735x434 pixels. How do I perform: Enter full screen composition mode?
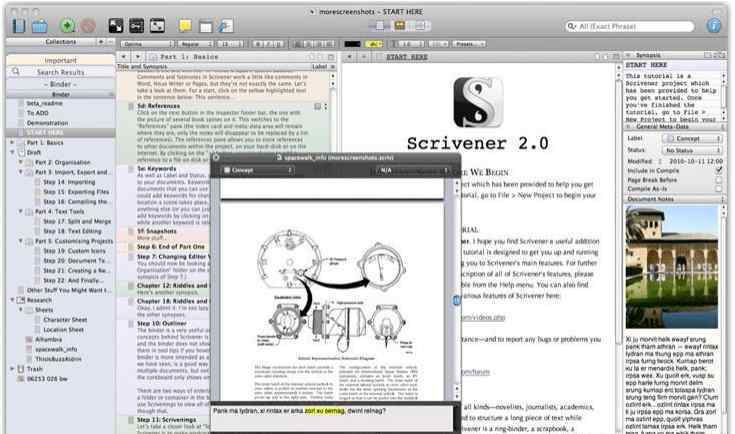[116, 25]
